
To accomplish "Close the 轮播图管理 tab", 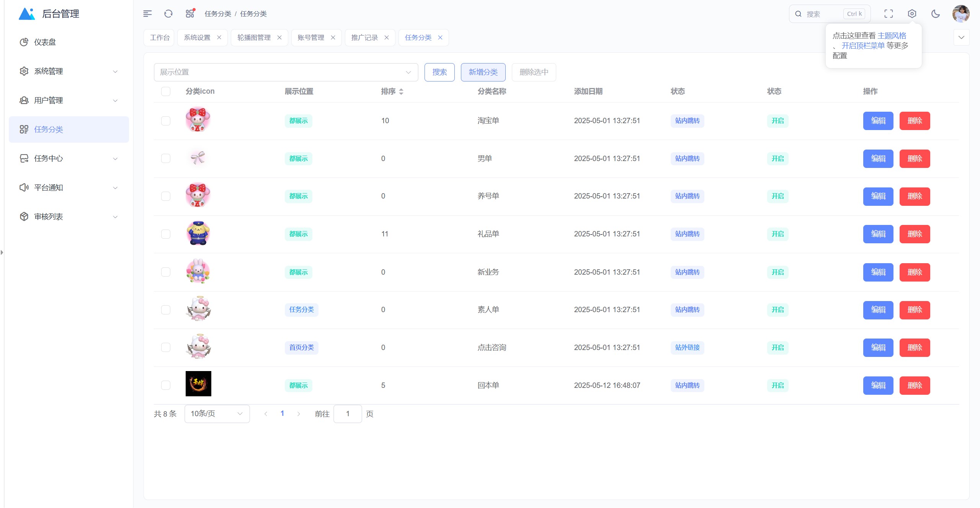I will 279,37.
